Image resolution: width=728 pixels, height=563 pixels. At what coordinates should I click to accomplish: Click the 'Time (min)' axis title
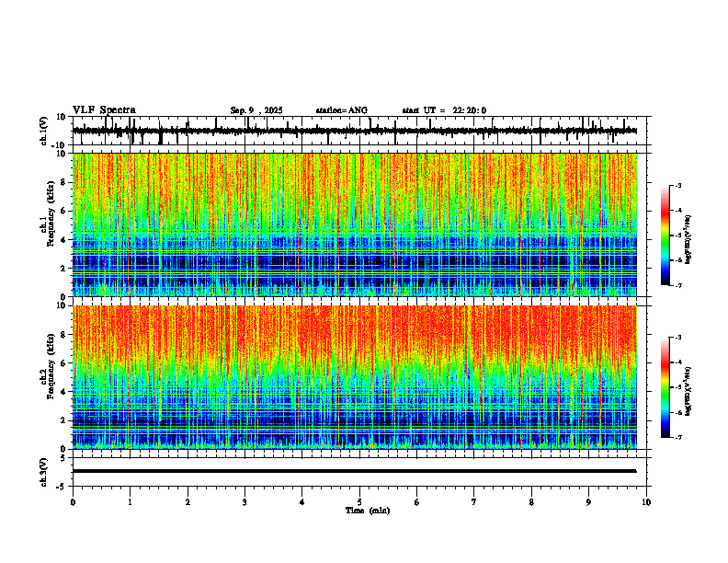click(x=368, y=511)
